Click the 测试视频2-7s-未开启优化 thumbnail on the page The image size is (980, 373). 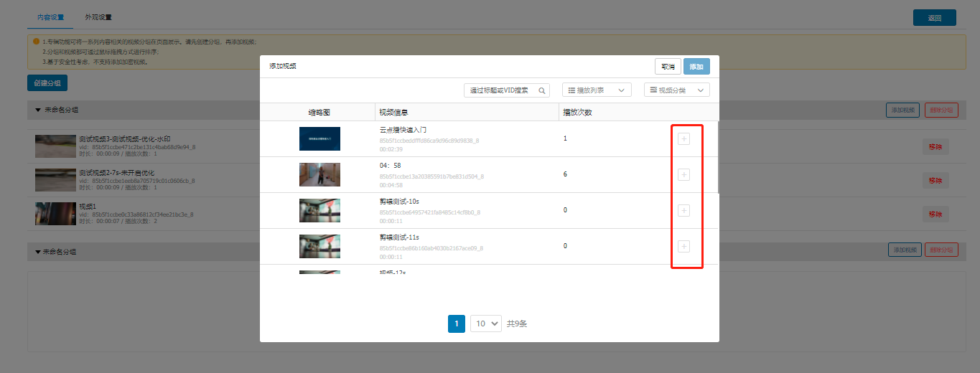(x=55, y=180)
